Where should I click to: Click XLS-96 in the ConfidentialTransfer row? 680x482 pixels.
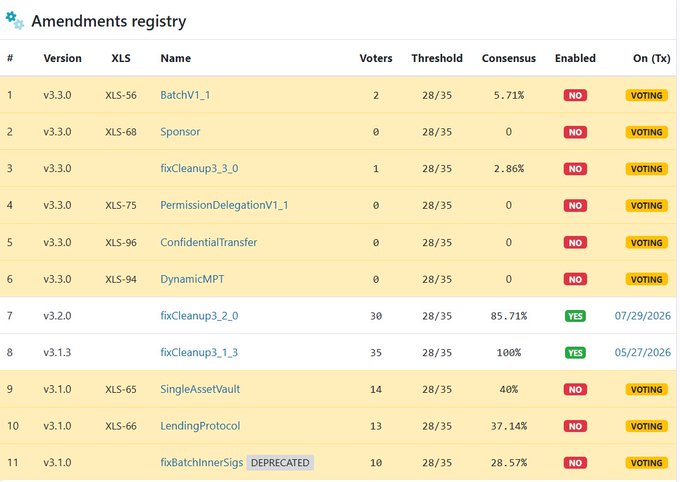[121, 242]
